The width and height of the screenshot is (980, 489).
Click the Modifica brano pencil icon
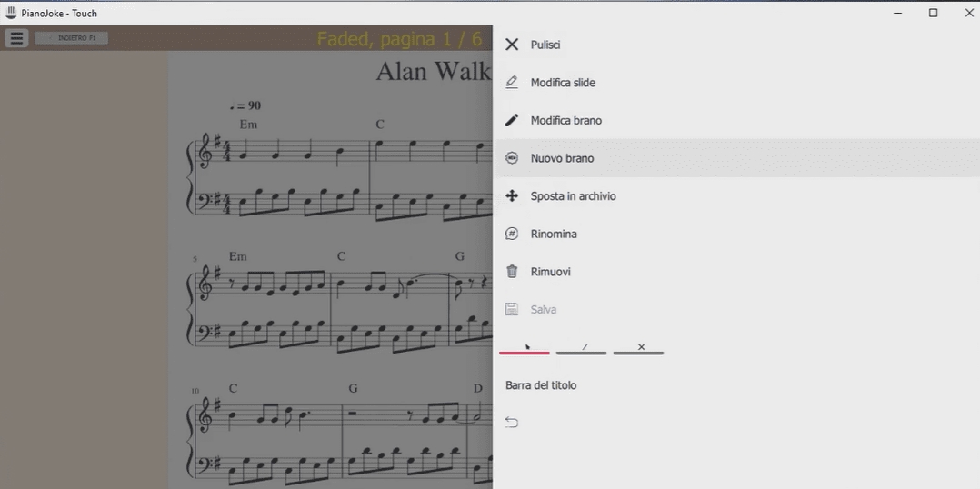tap(512, 120)
